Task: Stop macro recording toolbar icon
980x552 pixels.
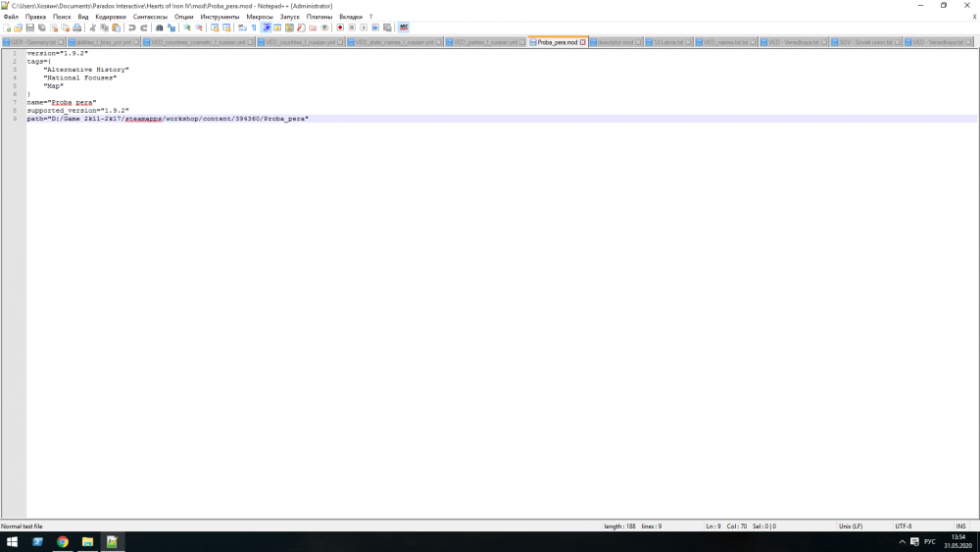Action: click(x=352, y=27)
